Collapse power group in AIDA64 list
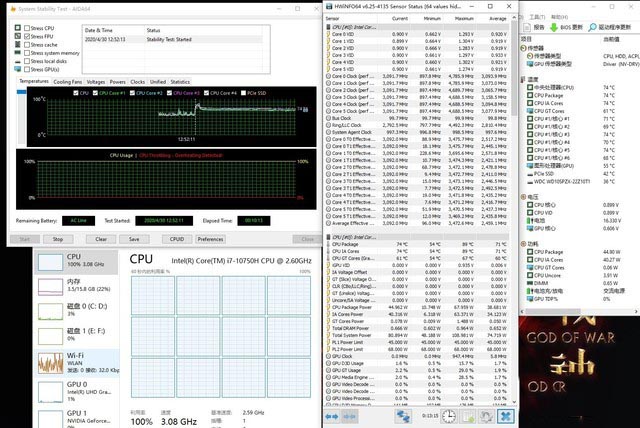Image resolution: width=640 pixels, height=428 pixels. [524, 244]
